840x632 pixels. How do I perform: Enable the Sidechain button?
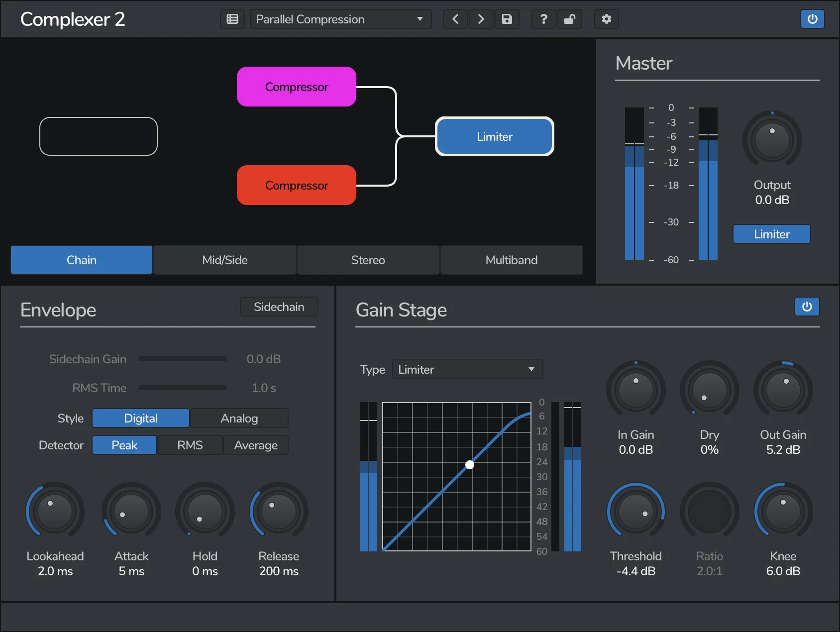[x=279, y=307]
